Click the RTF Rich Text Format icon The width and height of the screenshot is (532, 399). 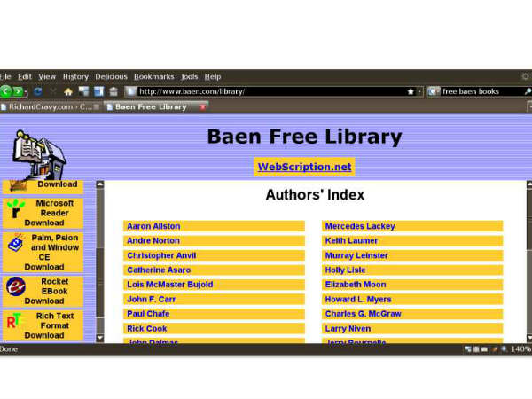point(15,322)
